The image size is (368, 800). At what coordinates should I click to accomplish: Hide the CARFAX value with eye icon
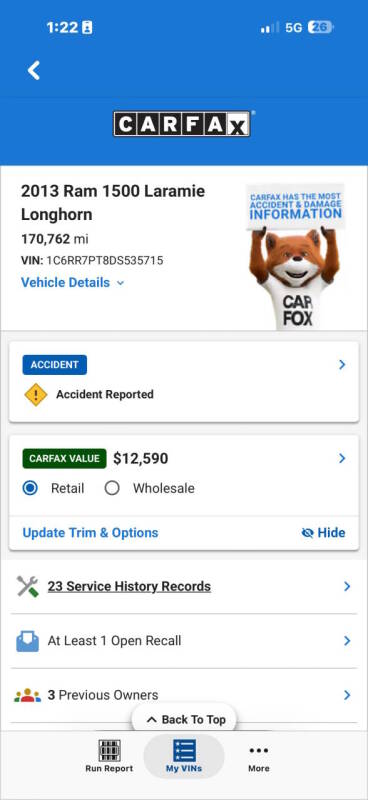[323, 533]
